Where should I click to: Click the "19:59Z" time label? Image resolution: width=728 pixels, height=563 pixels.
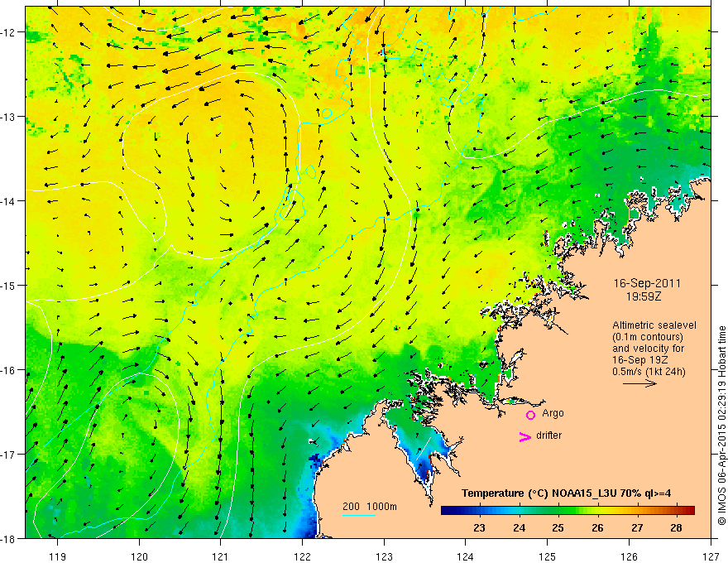pos(643,296)
